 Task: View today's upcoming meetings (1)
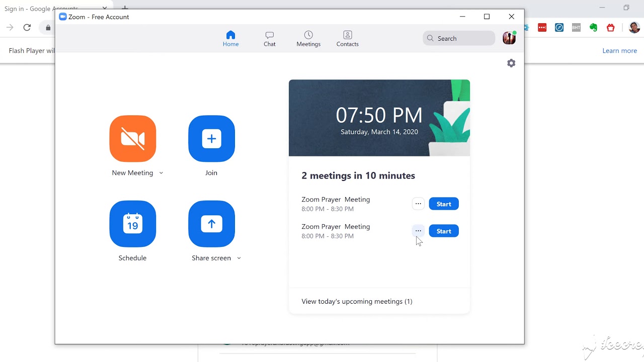coord(357,301)
